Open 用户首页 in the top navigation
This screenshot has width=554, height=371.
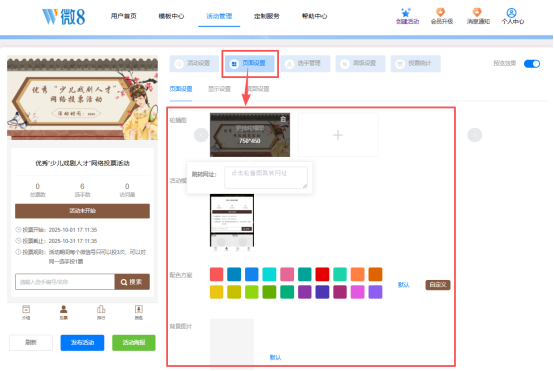[124, 16]
